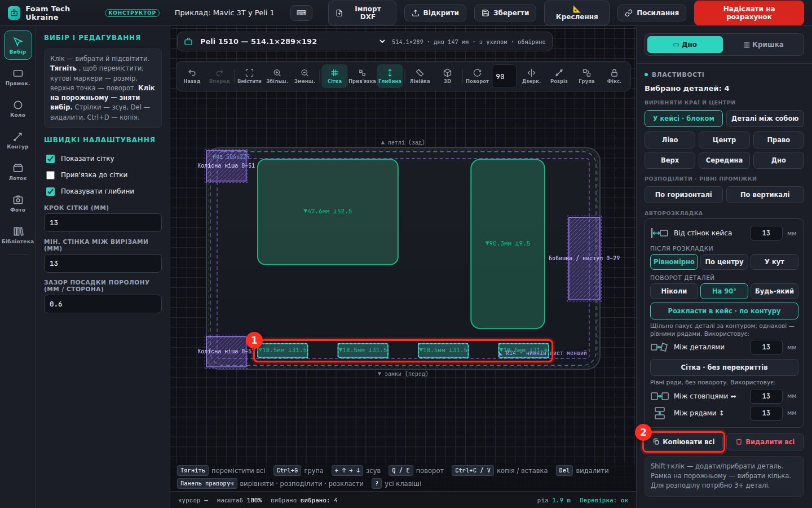Group parts with Група icon
Screen dimensions: 812x508
586,76
